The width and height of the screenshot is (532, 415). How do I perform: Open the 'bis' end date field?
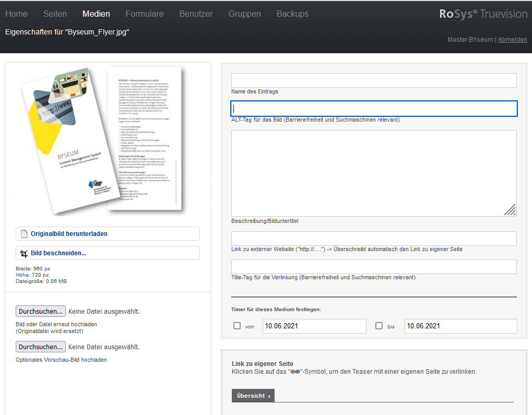[x=460, y=326]
